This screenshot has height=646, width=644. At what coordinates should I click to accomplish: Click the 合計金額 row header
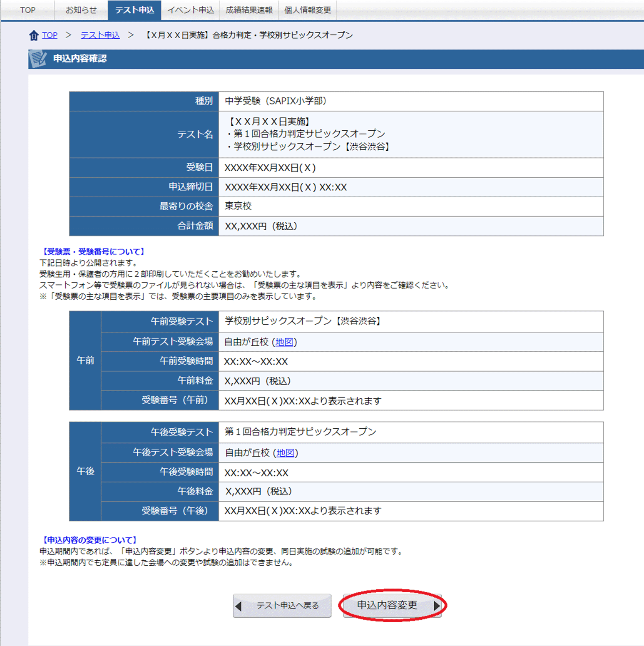point(144,226)
